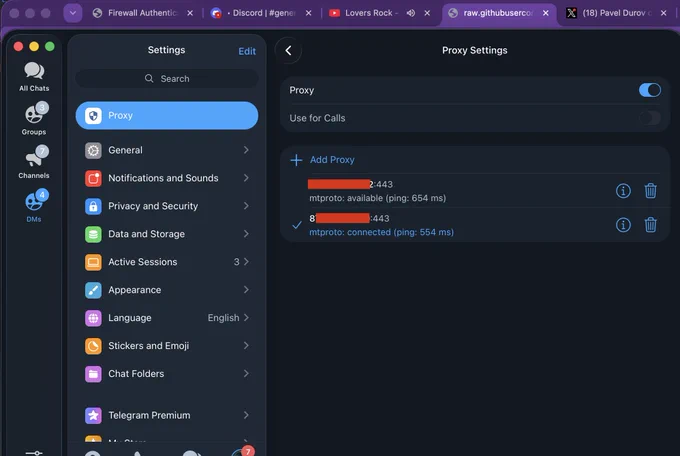680x456 pixels.
Task: Click the Language globe icon
Action: pos(93,318)
